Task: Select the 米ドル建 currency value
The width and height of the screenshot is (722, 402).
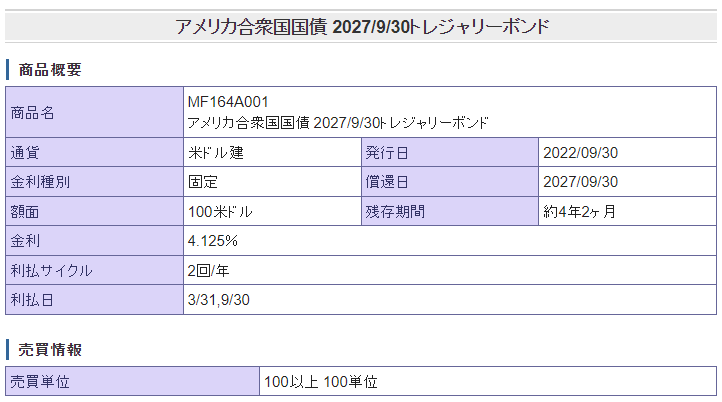Action: click(x=216, y=153)
